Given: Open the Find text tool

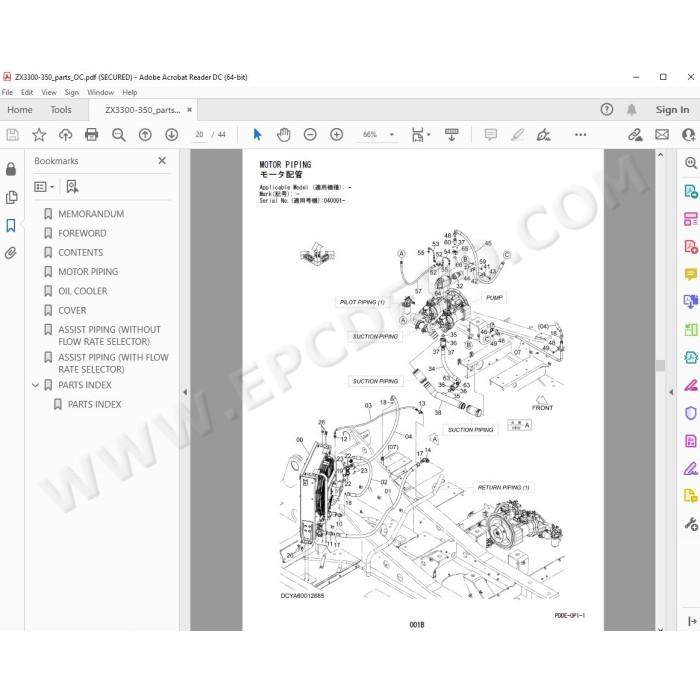Looking at the screenshot, I should coord(118,134).
